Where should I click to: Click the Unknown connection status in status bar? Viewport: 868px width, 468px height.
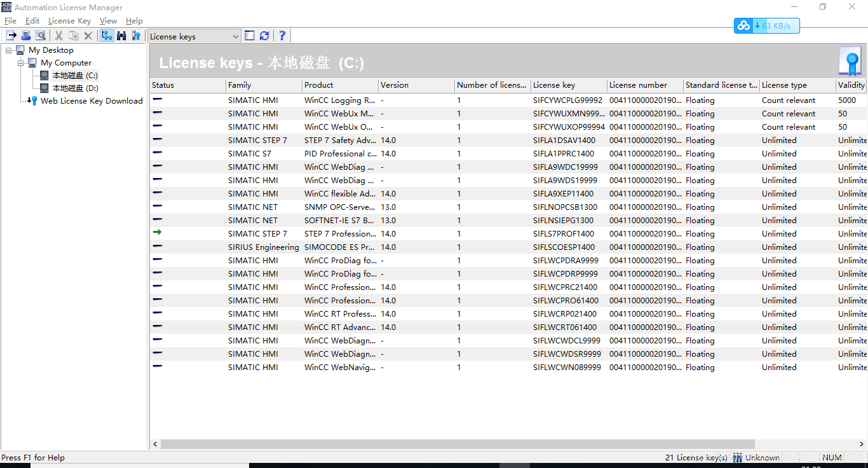(762, 458)
